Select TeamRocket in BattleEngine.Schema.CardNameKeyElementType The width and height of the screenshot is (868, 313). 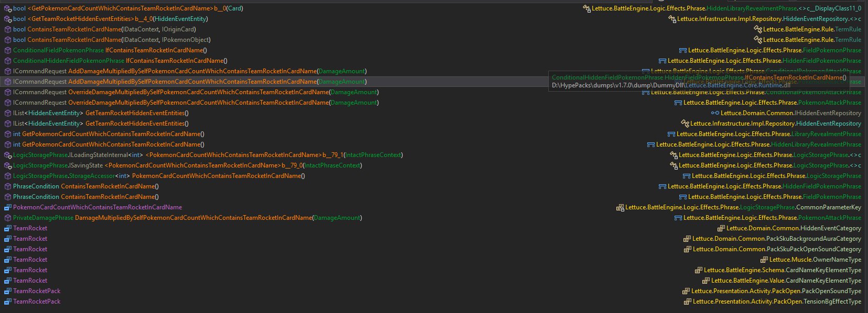[30, 270]
